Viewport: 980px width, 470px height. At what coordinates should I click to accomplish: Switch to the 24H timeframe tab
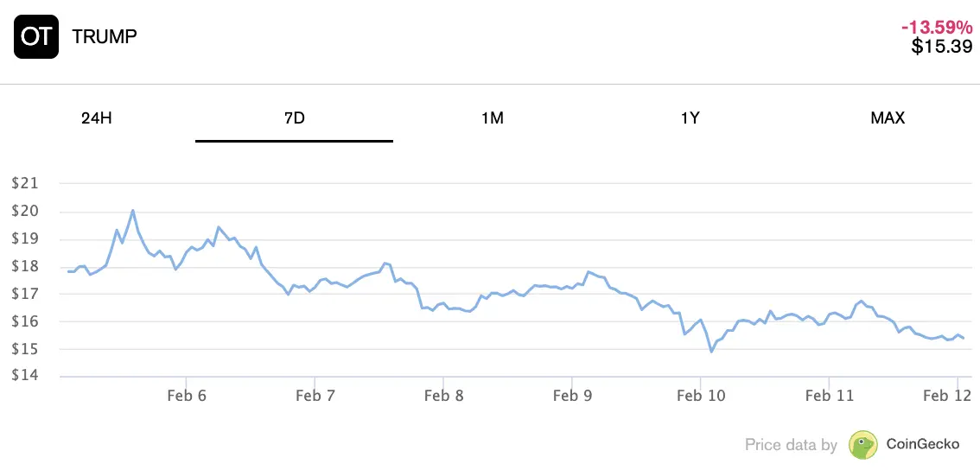(96, 118)
